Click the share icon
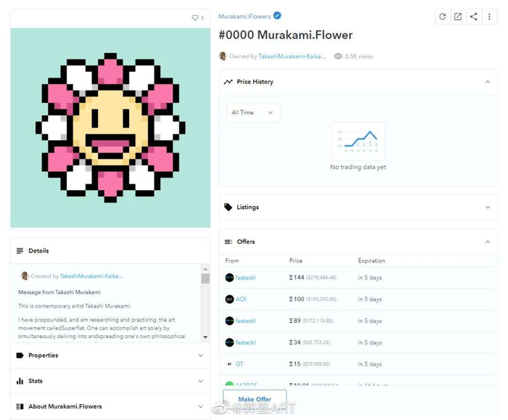Screen dimensions: 508x420 pos(473,17)
